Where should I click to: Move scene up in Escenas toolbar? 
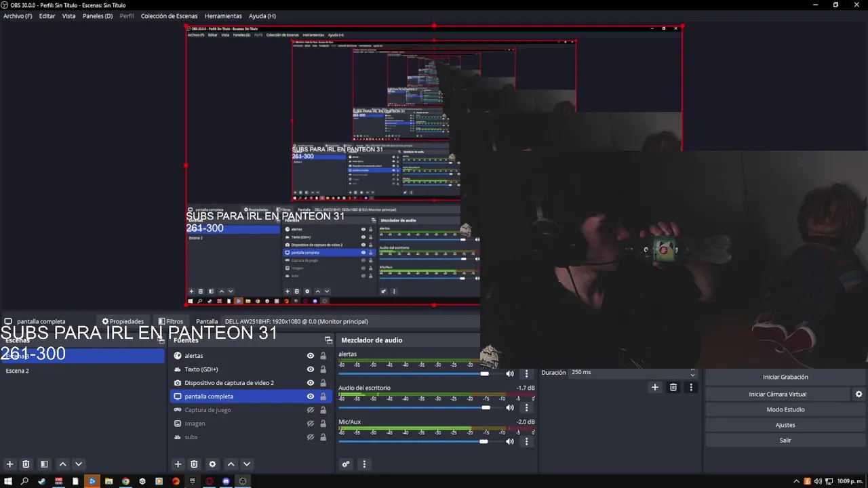[x=62, y=464]
